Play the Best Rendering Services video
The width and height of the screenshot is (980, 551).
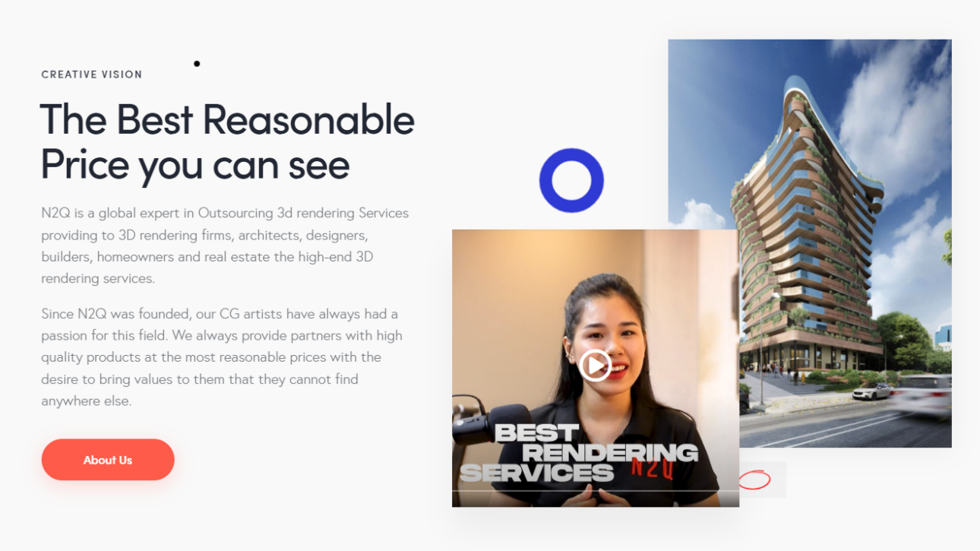click(x=595, y=366)
